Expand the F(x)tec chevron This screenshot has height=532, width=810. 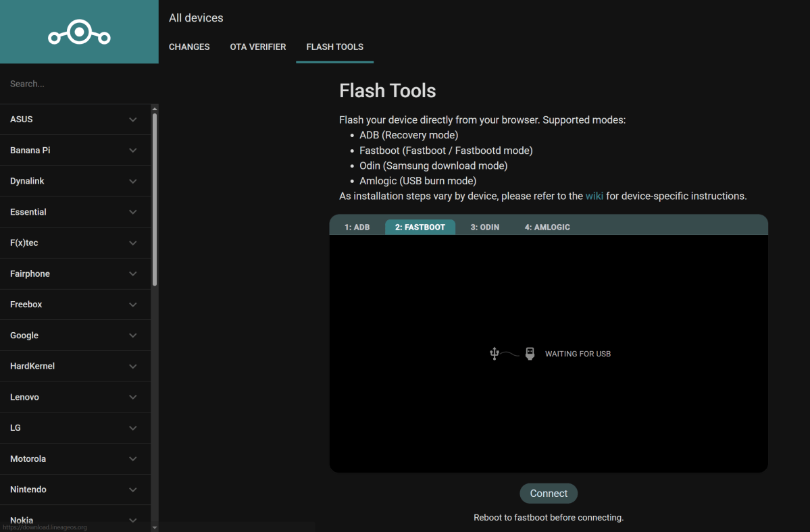coord(133,243)
